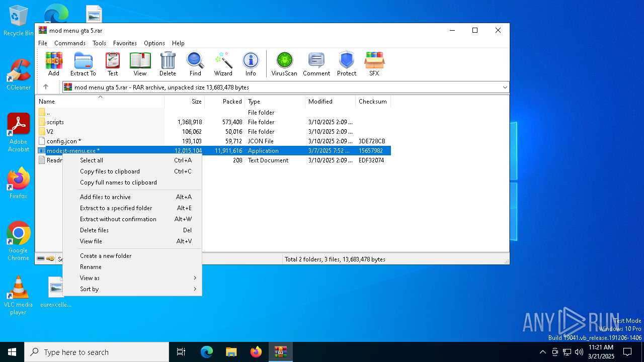Open the Commands menu
The height and width of the screenshot is (362, 644).
point(70,43)
